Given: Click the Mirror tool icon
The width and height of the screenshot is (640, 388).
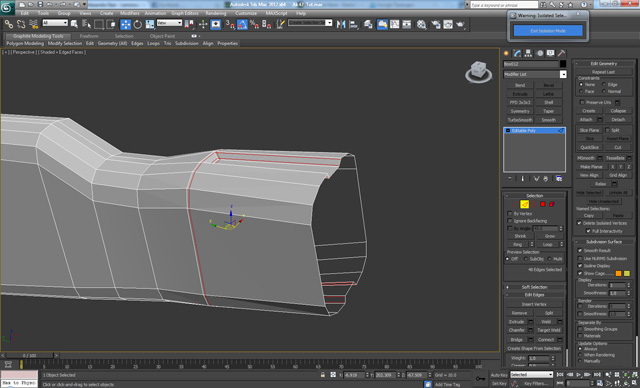Looking at the screenshot, I should pos(341,24).
